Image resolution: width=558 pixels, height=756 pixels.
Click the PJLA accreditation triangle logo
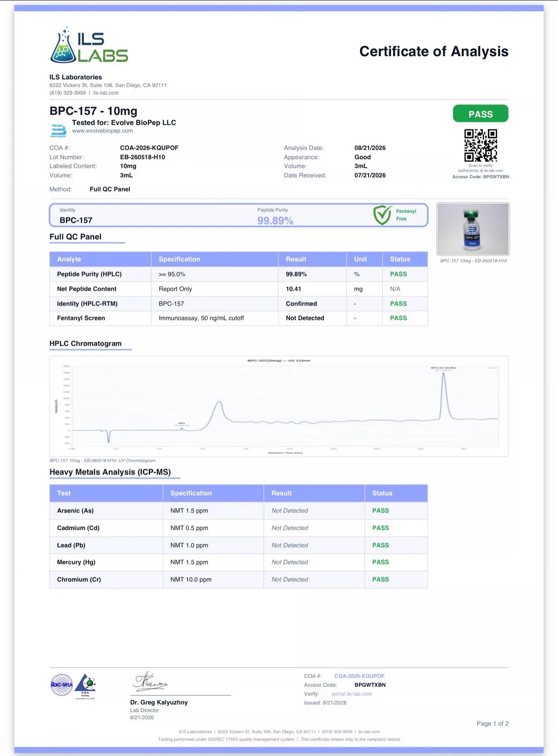point(86,686)
